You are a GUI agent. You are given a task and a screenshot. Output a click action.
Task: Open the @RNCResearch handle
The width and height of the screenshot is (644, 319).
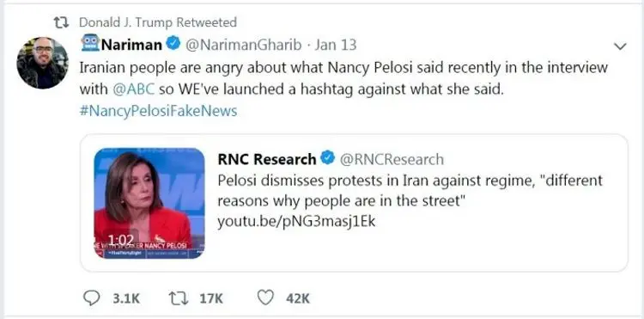pyautogui.click(x=392, y=159)
